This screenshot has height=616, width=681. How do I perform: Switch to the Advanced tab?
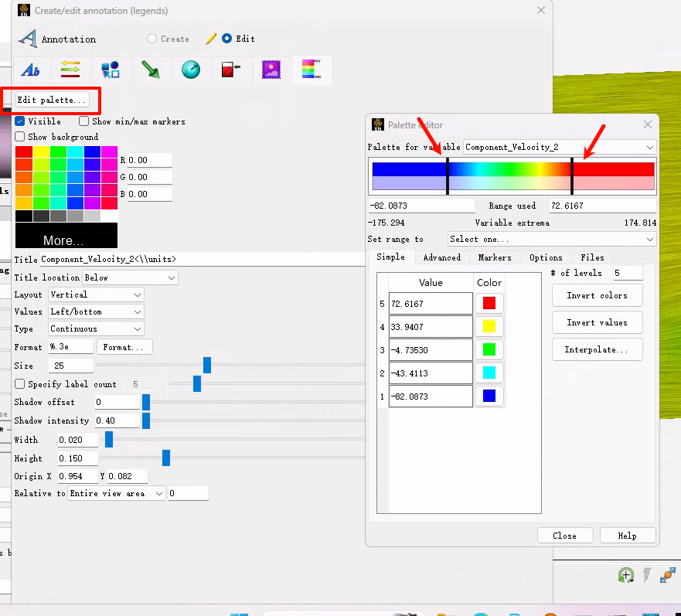(x=441, y=257)
